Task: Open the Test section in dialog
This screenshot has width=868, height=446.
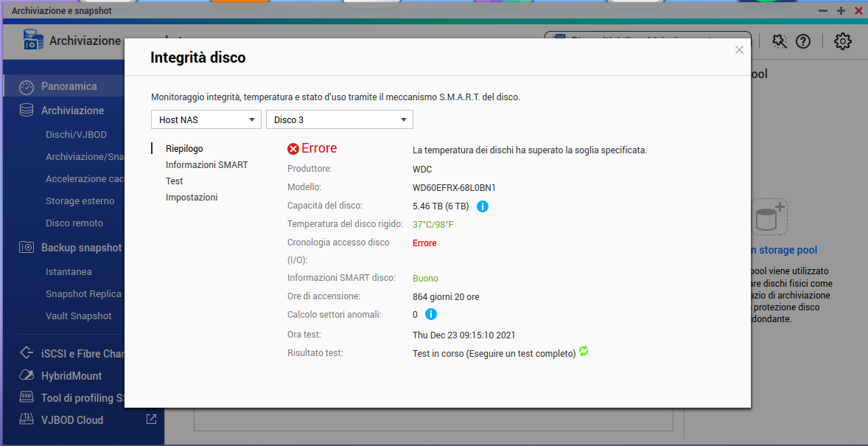Action: pyautogui.click(x=175, y=181)
